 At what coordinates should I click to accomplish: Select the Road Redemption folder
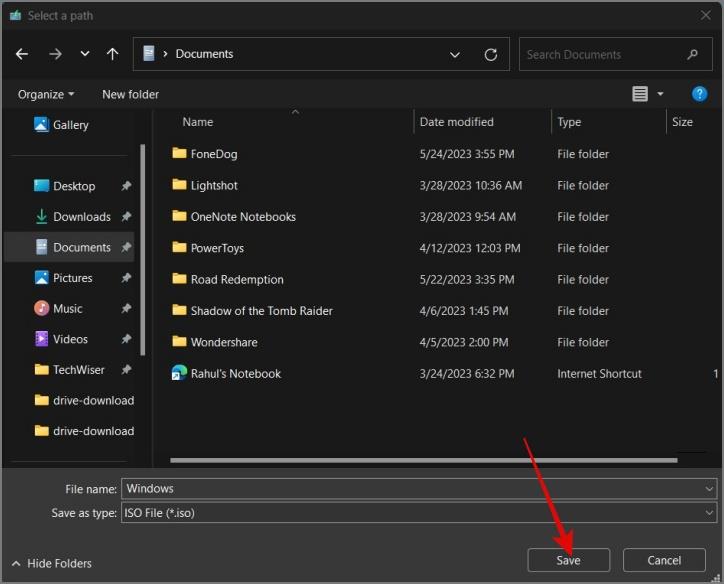(237, 279)
